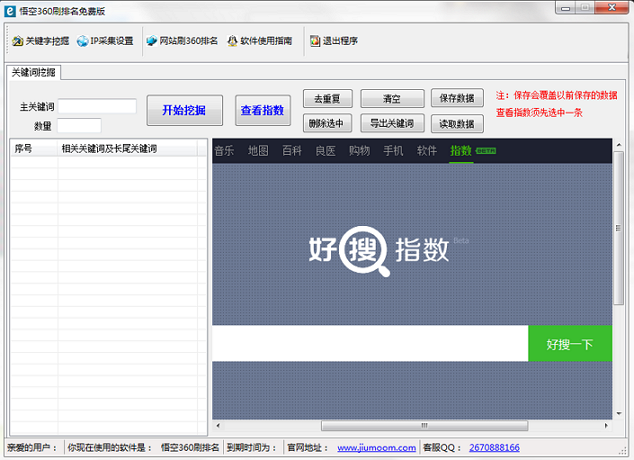The width and height of the screenshot is (634, 460).
Task: Click 到期时间为 status bar text
Action: tap(251, 448)
